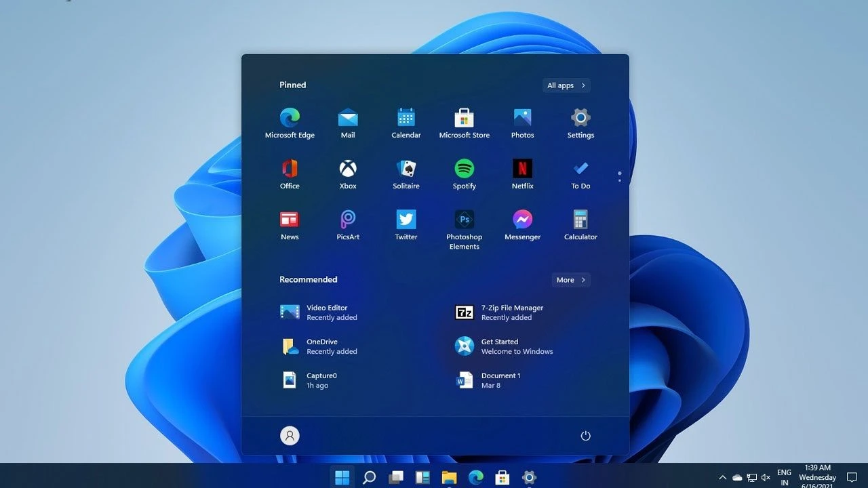
Task: Switch keyboard language via ENG indicator
Action: [784, 476]
